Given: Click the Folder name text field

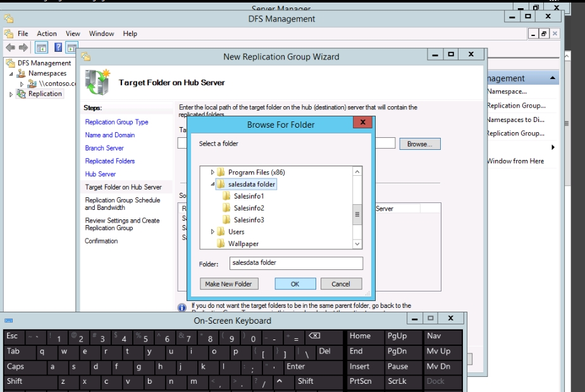Looking at the screenshot, I should [296, 263].
